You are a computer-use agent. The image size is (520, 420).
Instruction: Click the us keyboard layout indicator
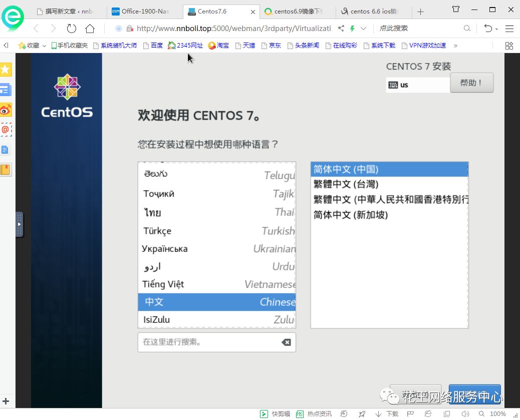tap(417, 85)
